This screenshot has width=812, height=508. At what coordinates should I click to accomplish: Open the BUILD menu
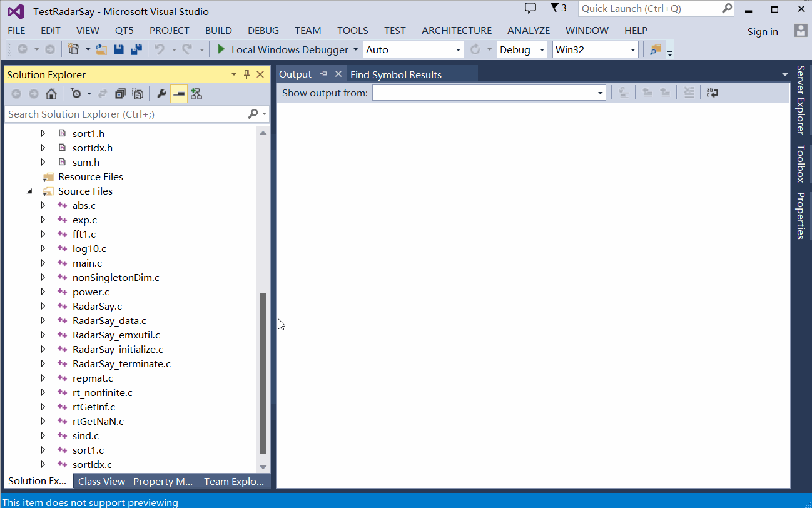pyautogui.click(x=218, y=30)
